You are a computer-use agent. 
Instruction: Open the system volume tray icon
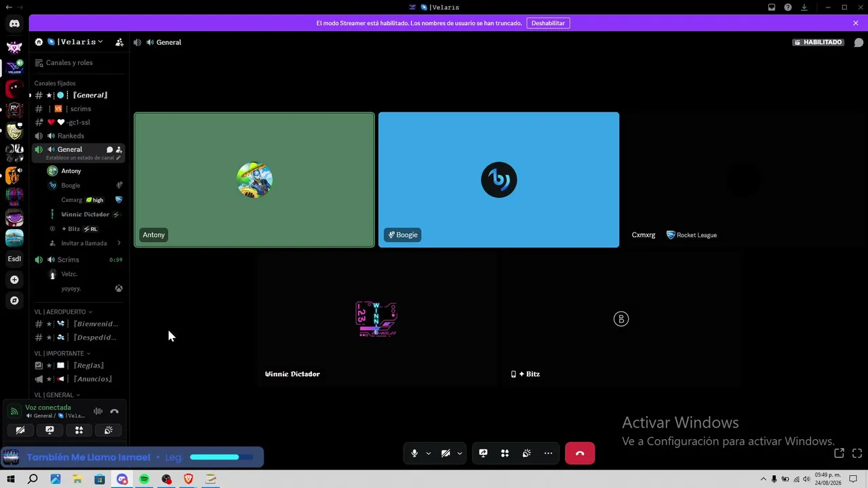click(806, 479)
